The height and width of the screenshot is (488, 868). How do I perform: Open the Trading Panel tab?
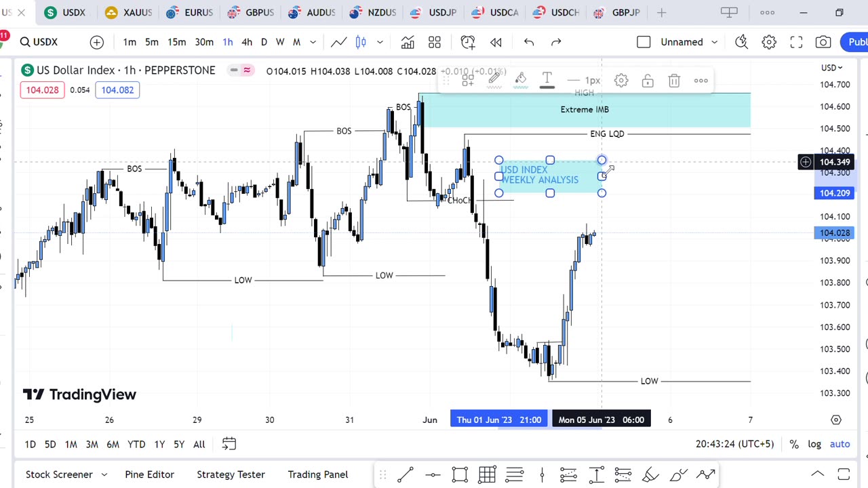(x=317, y=474)
